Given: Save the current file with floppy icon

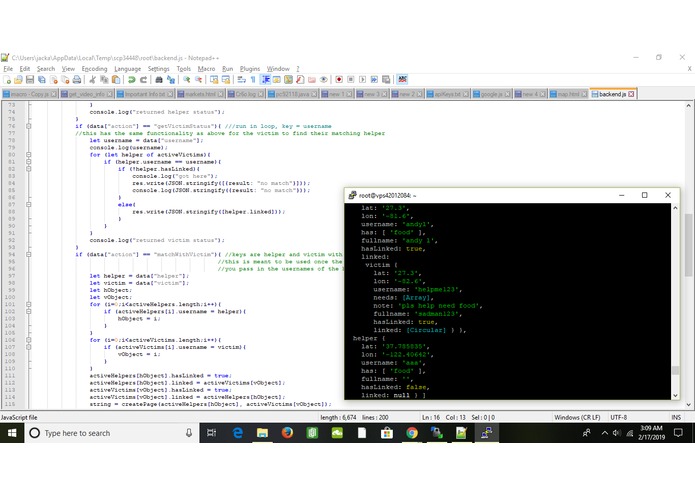Looking at the screenshot, I should point(30,80).
